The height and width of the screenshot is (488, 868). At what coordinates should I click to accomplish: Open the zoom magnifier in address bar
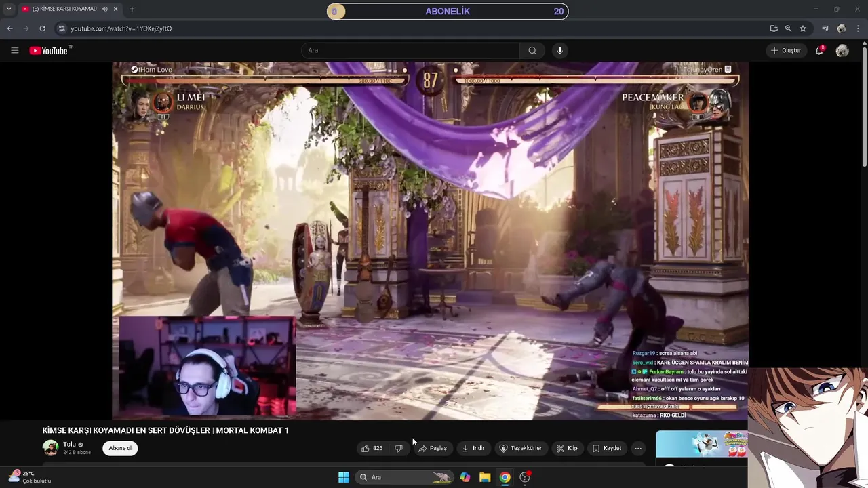788,28
